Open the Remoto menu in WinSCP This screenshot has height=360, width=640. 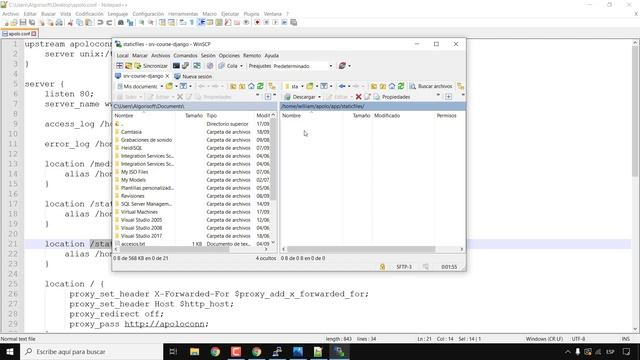tap(252, 56)
